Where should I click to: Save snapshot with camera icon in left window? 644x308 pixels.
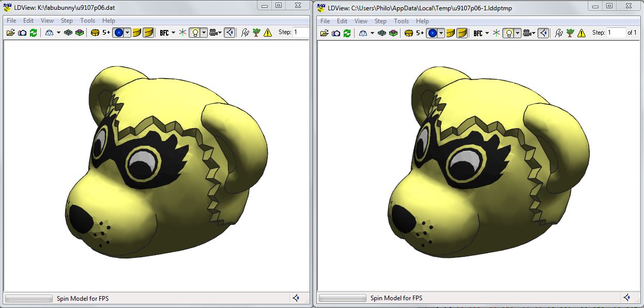tap(22, 33)
